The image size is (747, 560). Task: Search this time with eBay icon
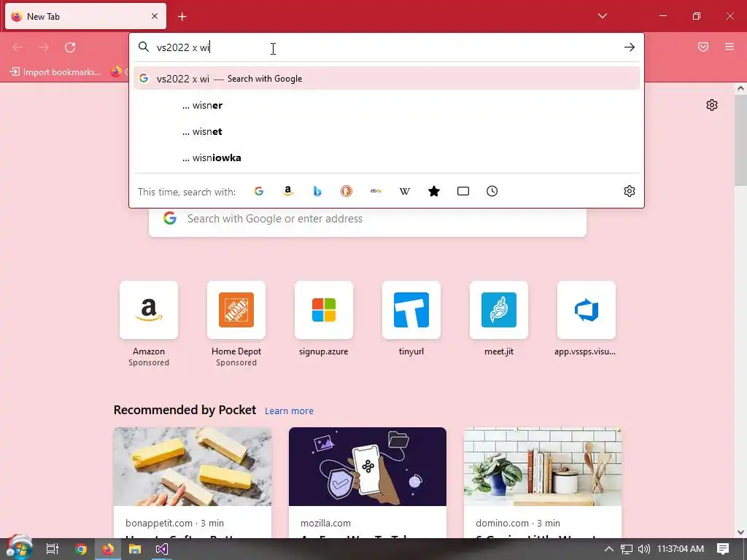click(x=376, y=192)
